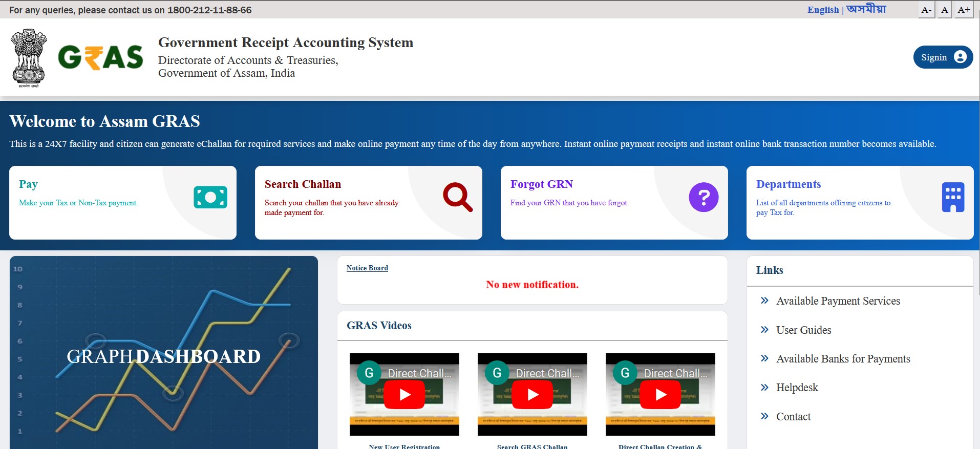
Task: Open Available Banks for Payments link
Action: pyautogui.click(x=843, y=359)
